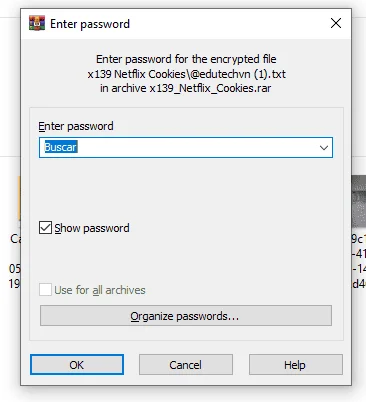
Task: Select the gray image thumbnail behind dialog
Action: pyautogui.click(x=359, y=202)
